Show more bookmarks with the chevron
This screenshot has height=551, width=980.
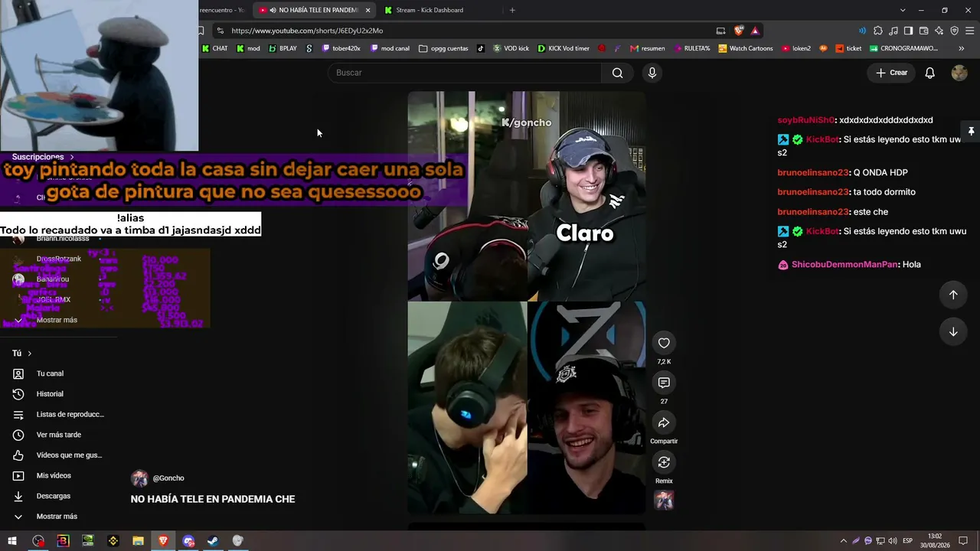pyautogui.click(x=962, y=48)
